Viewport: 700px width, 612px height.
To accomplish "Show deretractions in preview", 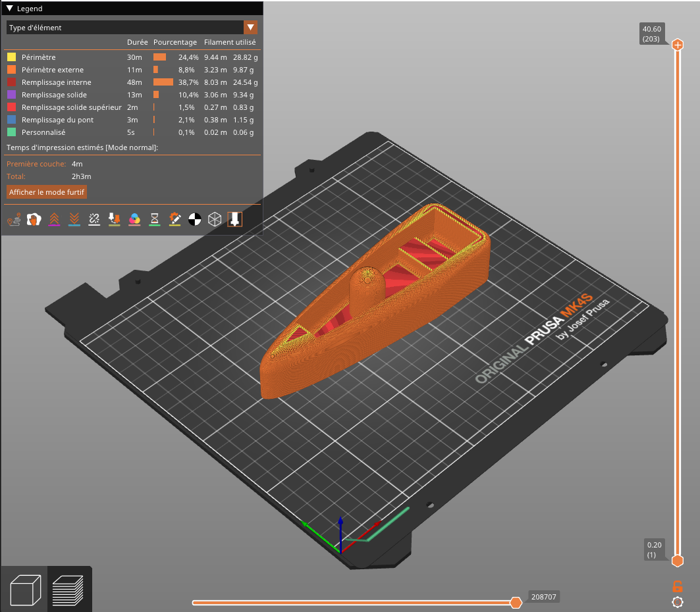I will 74,220.
